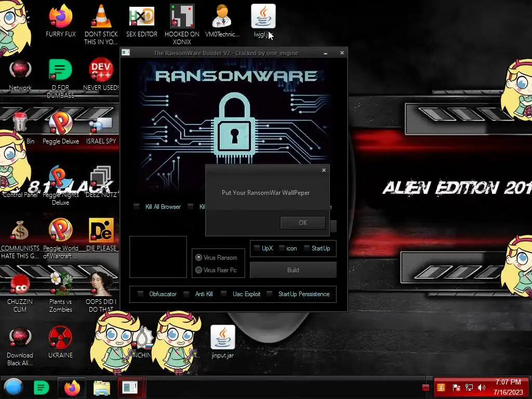Click the network tray icon
Viewport: 532px width, 399px height.
pos(469,387)
